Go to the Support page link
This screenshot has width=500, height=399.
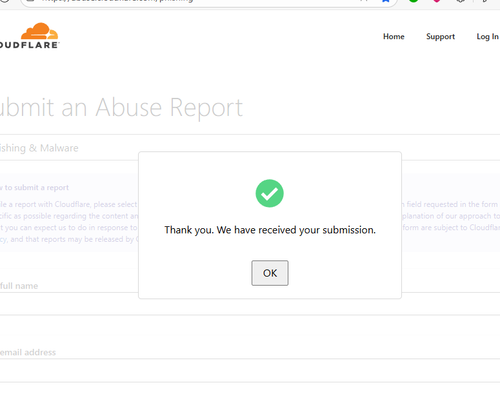440,37
